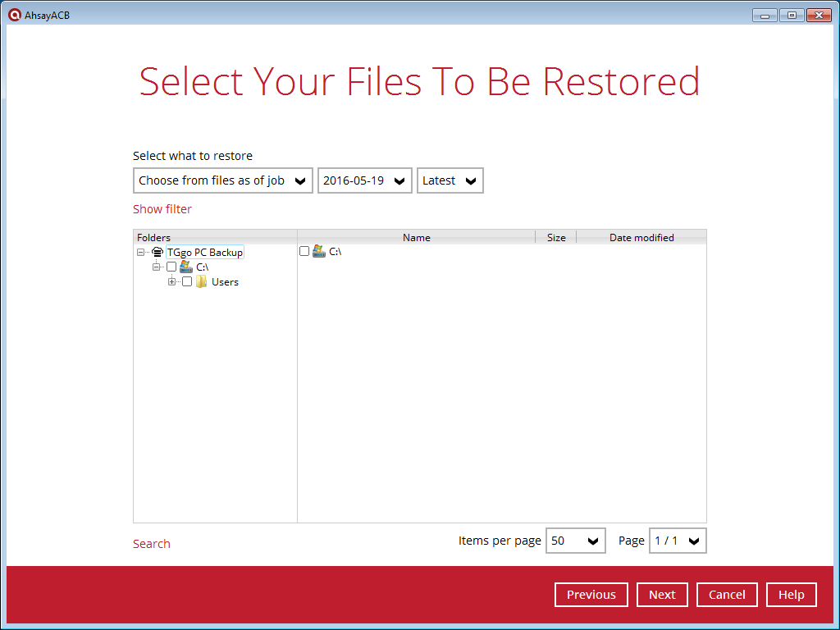This screenshot has width=840, height=630.
Task: Tick the C:\ checkbox in Folders tree
Action: (171, 267)
